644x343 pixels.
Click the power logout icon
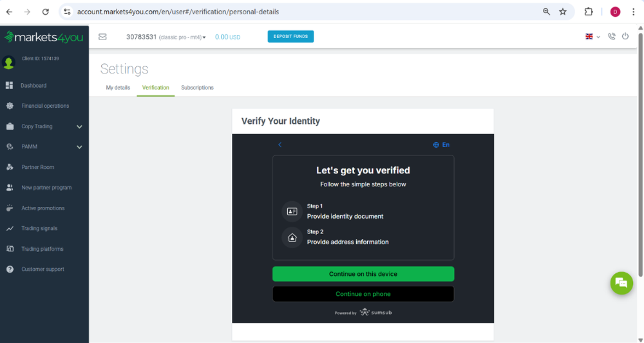625,37
